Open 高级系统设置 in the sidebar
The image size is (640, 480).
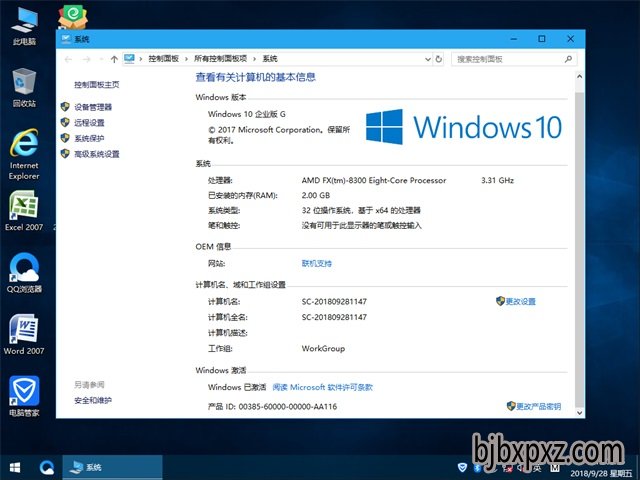click(96, 154)
